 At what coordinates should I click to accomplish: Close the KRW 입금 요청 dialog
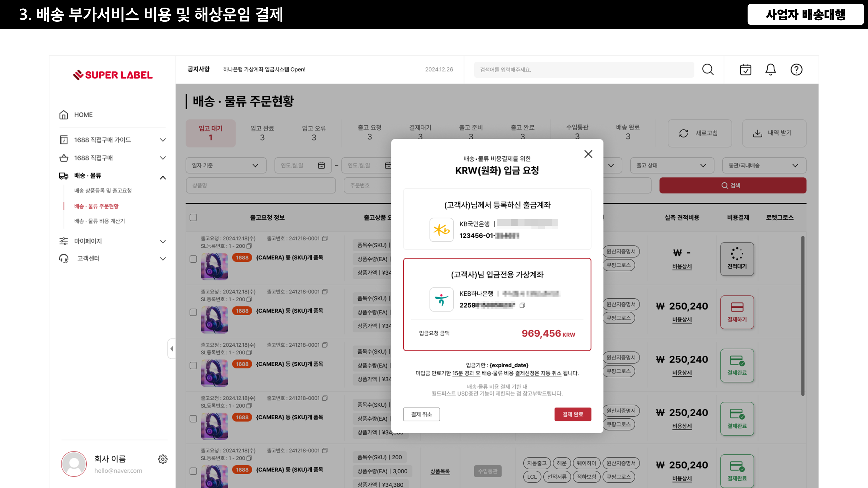588,154
